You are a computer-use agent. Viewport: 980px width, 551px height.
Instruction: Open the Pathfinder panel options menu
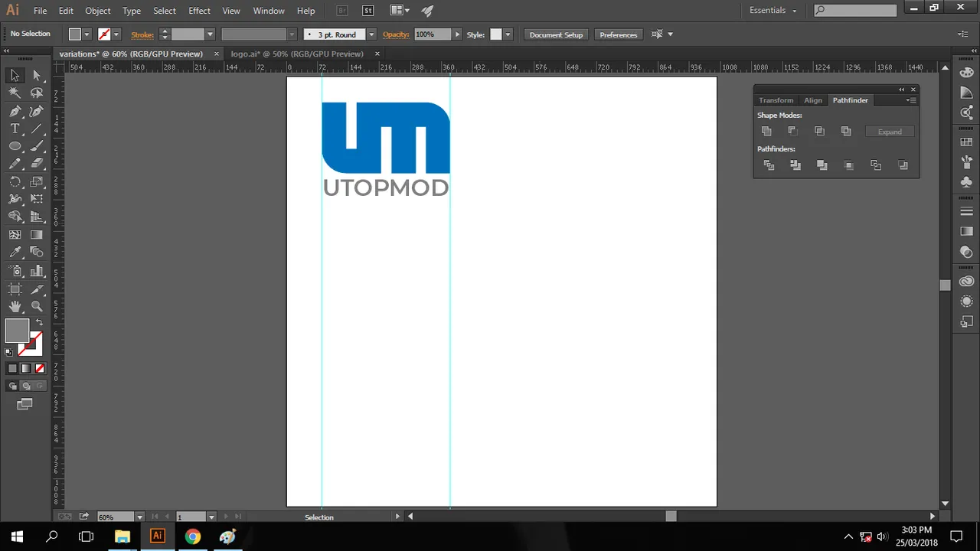910,100
